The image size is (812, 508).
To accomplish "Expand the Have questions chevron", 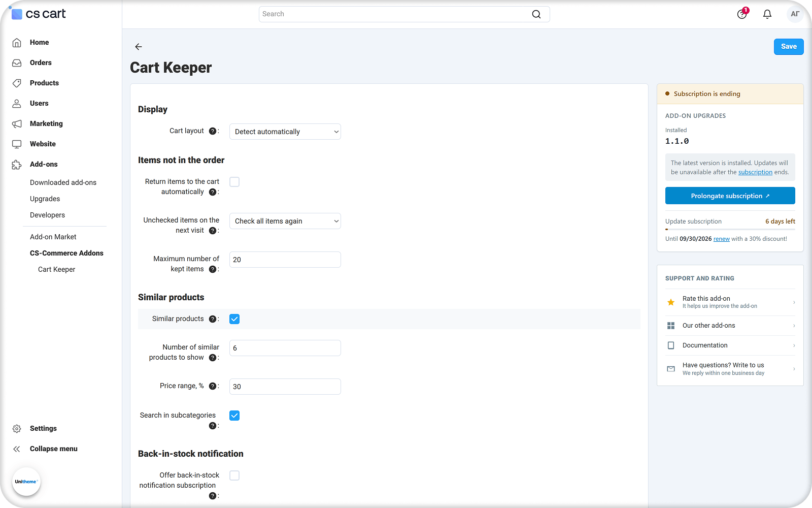I will [794, 369].
